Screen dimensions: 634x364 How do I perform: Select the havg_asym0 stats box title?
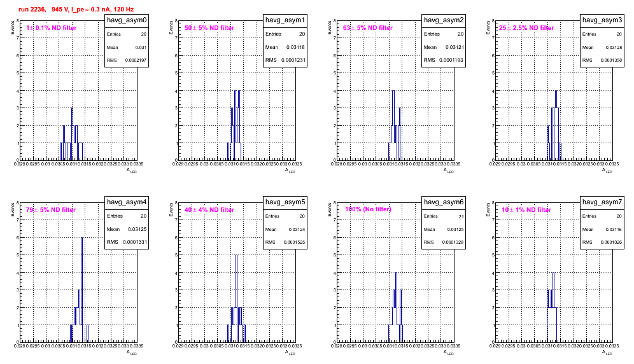127,20
